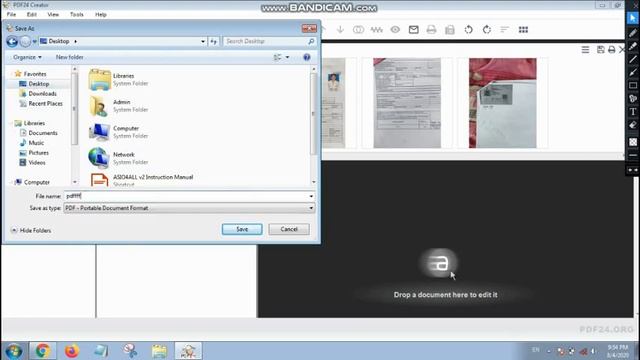Open the View menu in PDF24 Creator

pyautogui.click(x=53, y=14)
